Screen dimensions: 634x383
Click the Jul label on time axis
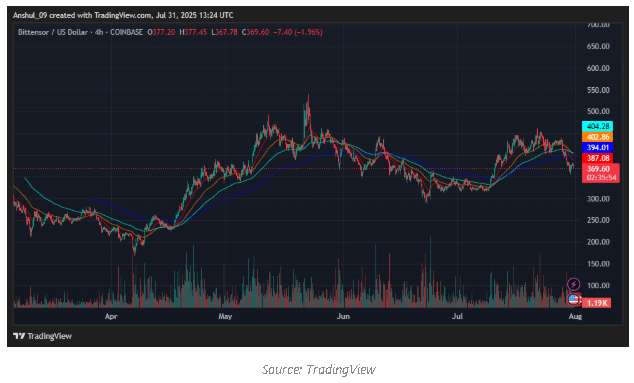pyautogui.click(x=457, y=316)
